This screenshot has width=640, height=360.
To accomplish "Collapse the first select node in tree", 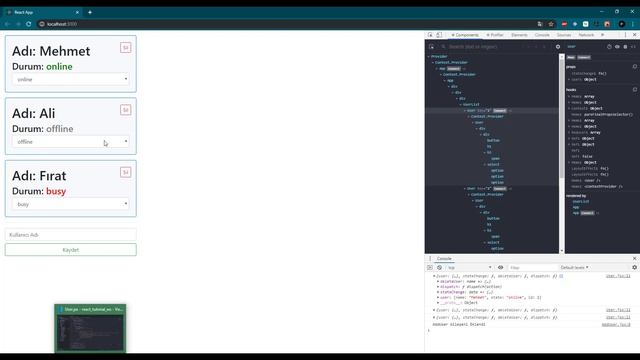I will (485, 164).
